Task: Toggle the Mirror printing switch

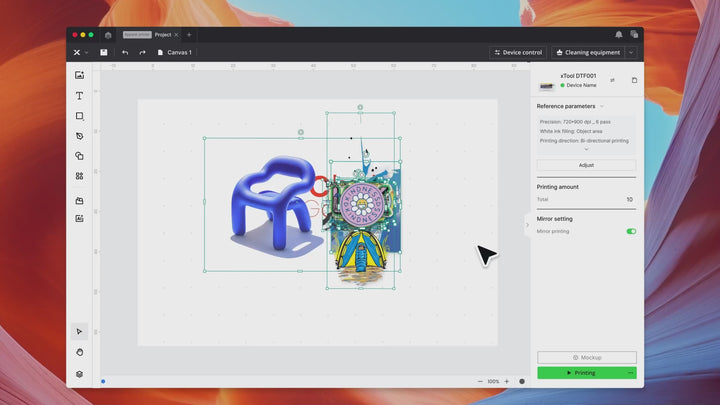Action: coord(631,231)
